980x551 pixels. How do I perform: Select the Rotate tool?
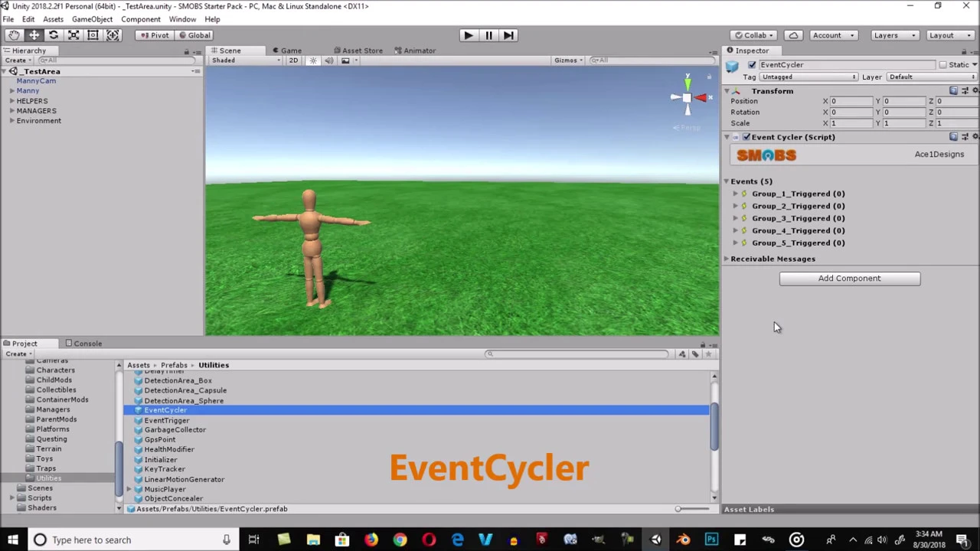pos(54,35)
